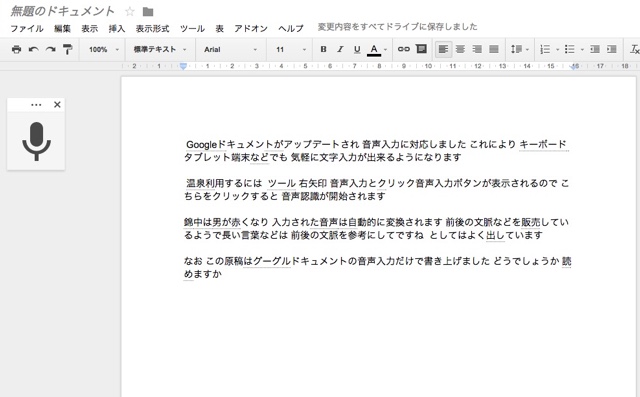Open the 表示 menu

pyautogui.click(x=89, y=29)
